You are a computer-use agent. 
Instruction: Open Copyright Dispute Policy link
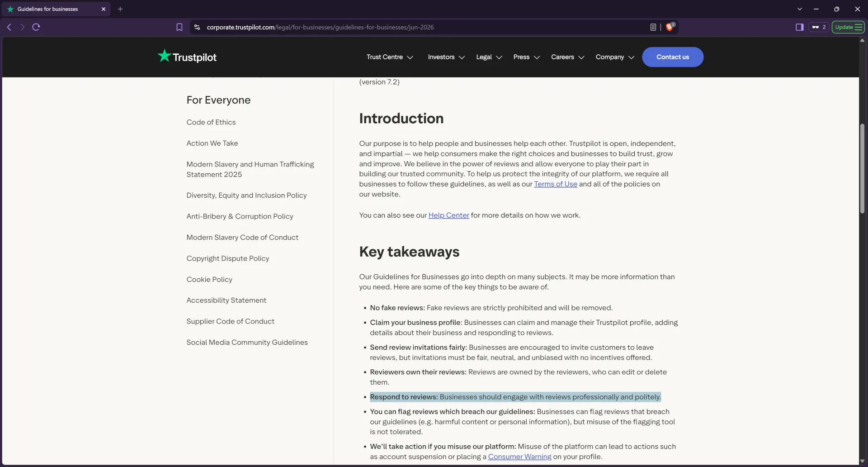227,258
